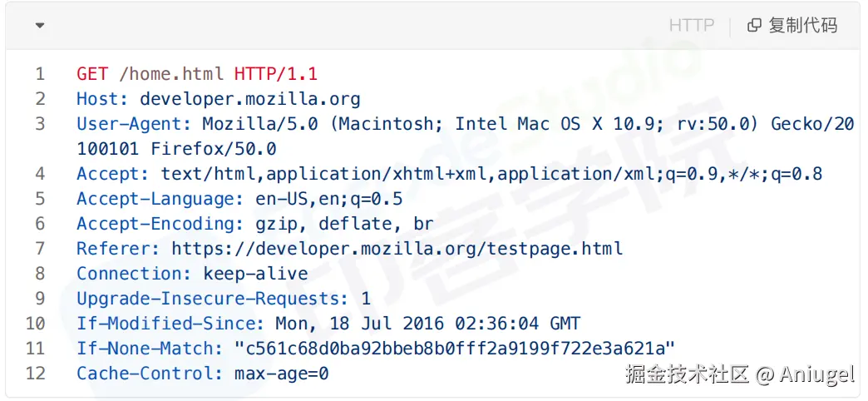868x401 pixels.
Task: Click line number 5 in the gutter
Action: coord(40,199)
